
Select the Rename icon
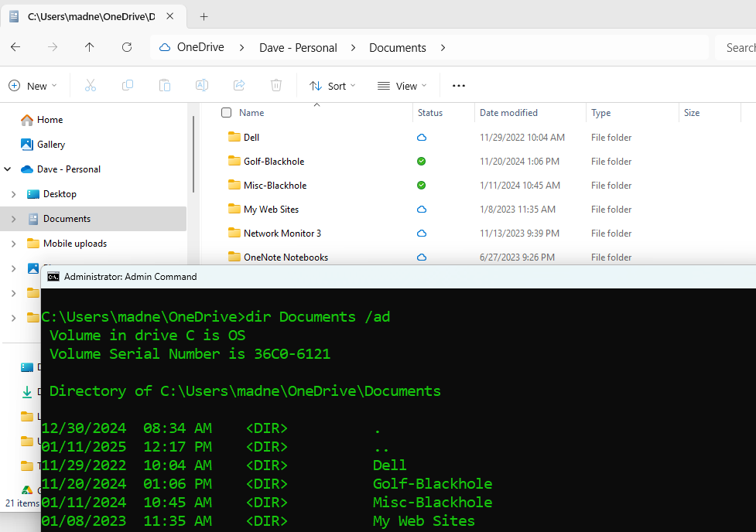click(201, 85)
